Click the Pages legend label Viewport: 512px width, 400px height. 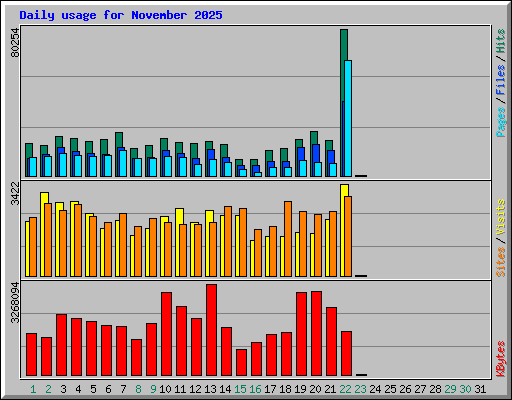(x=501, y=122)
